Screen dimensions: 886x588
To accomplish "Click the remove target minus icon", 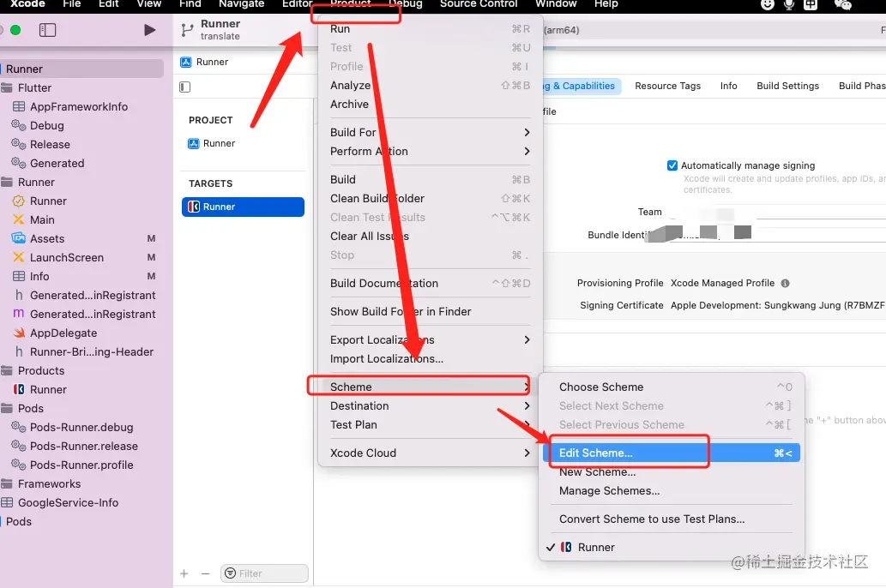I will click(205, 573).
